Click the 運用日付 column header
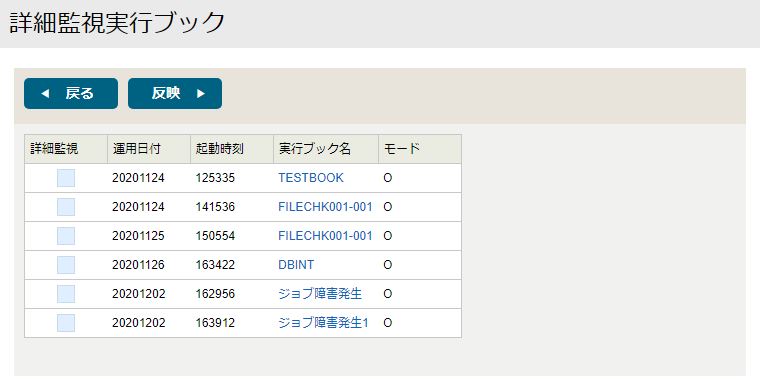Viewport: 760px width, 379px height. 149,149
